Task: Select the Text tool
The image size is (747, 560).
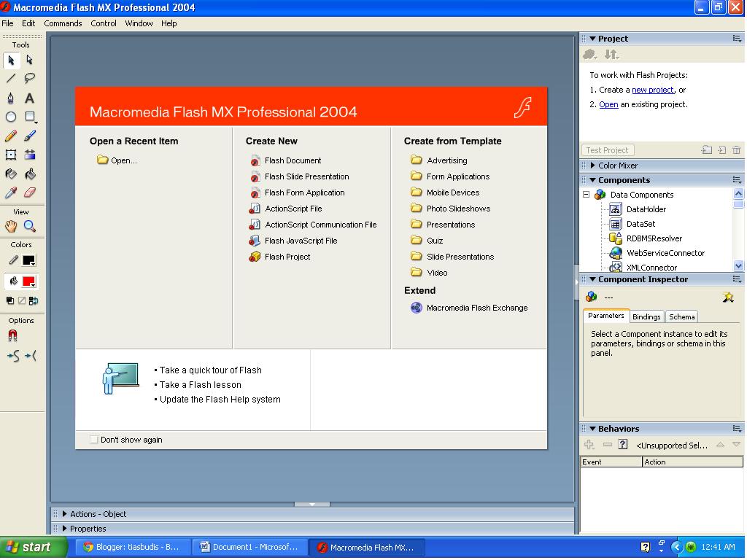Action: point(29,98)
